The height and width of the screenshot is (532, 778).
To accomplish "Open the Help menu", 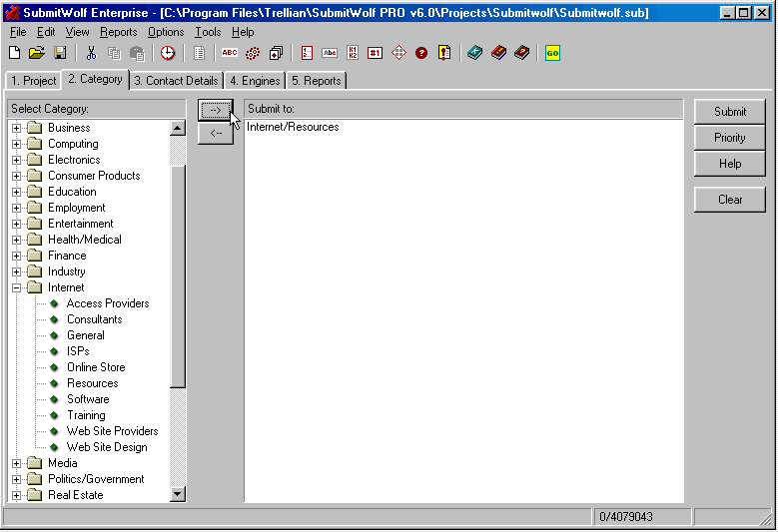I will [x=243, y=32].
